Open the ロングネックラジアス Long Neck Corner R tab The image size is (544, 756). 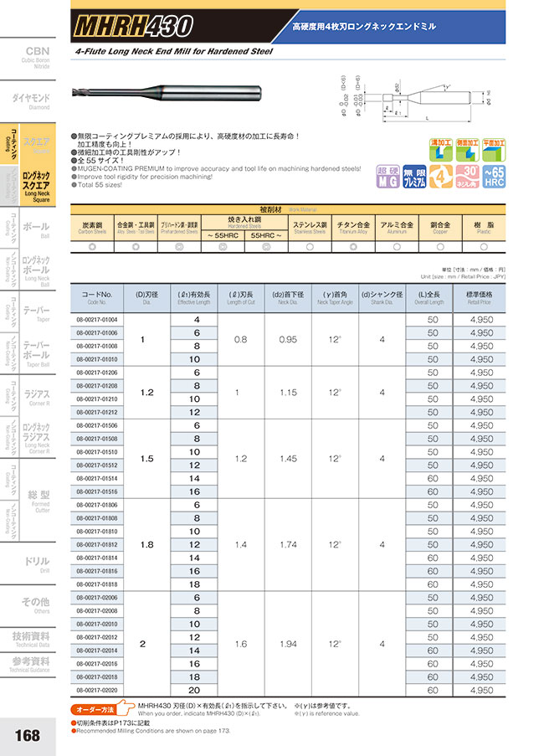point(37,437)
